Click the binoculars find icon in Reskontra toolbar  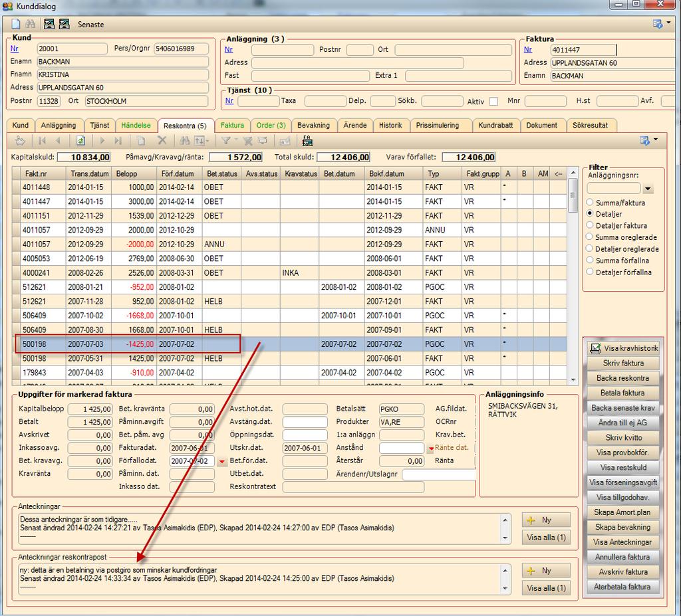pyautogui.click(x=185, y=141)
